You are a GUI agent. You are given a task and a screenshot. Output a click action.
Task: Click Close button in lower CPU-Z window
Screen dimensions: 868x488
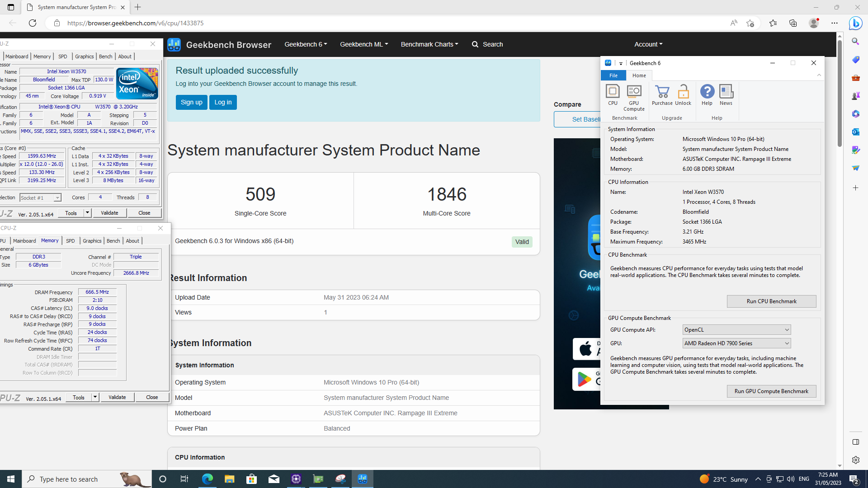pos(152,397)
